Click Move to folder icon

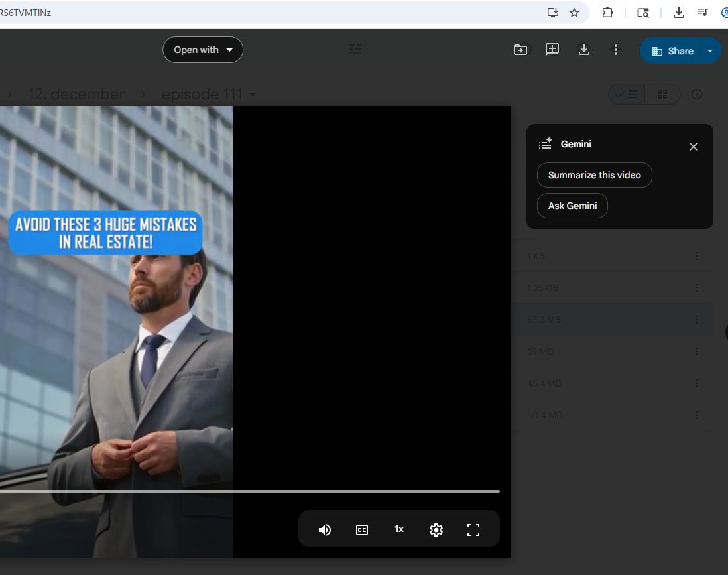tap(520, 50)
